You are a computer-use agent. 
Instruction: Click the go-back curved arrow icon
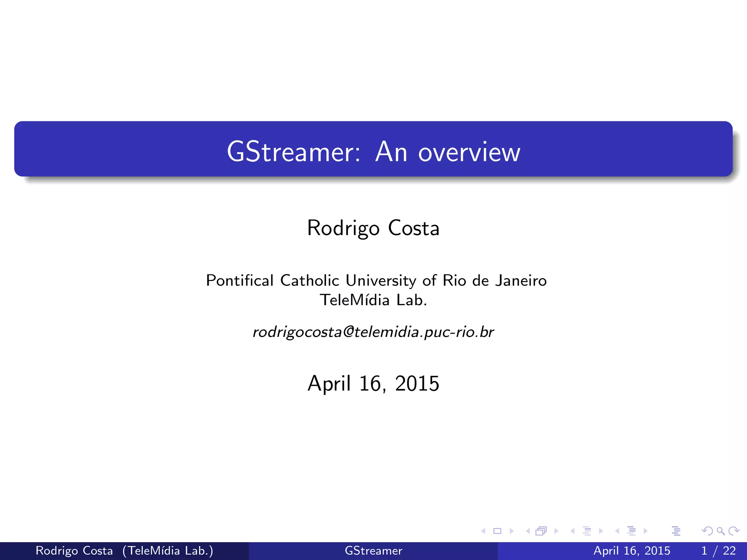707,531
